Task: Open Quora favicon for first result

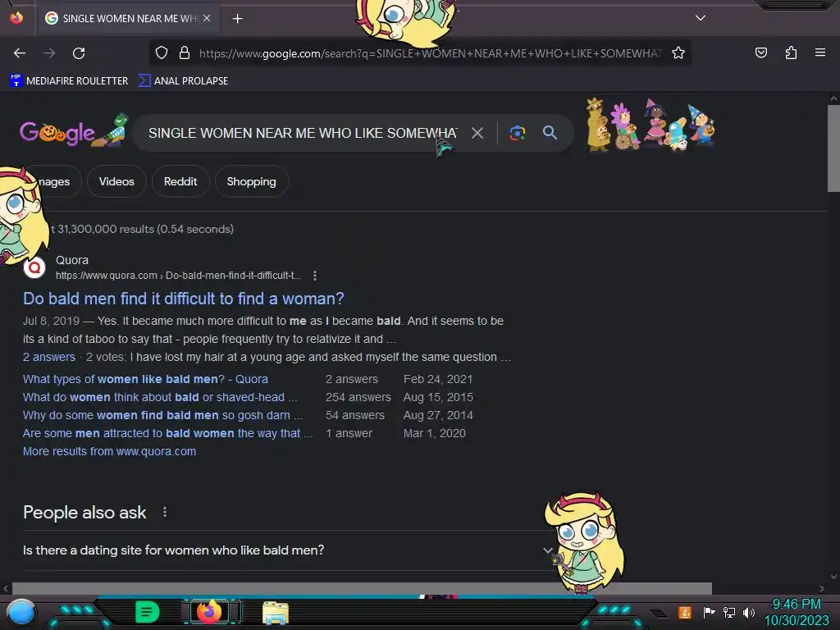Action: [x=34, y=267]
